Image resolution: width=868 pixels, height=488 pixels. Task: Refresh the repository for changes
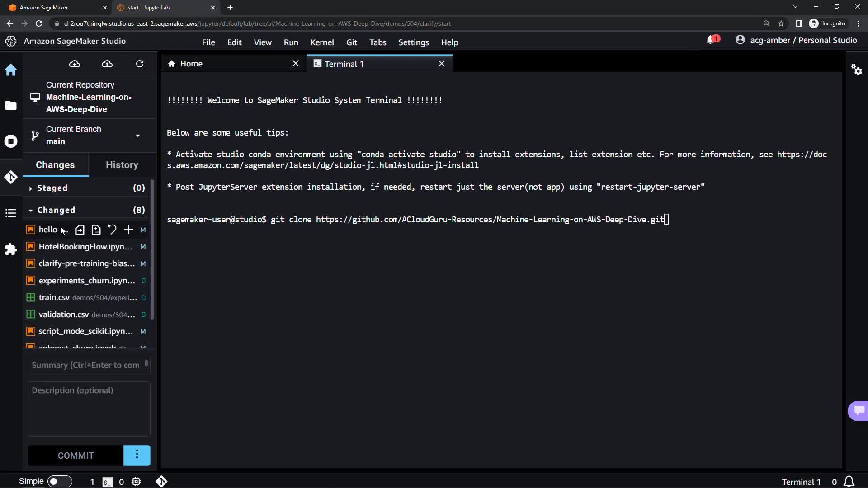click(x=140, y=64)
